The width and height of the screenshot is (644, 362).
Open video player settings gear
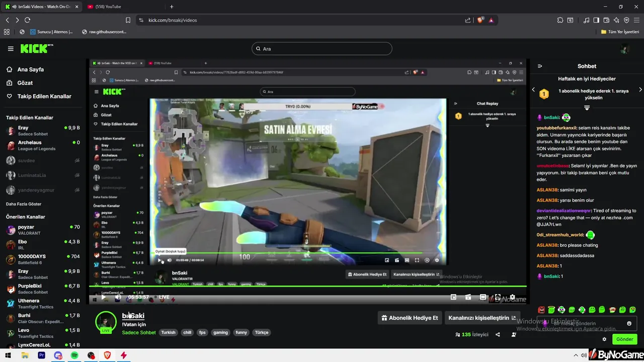(x=512, y=297)
